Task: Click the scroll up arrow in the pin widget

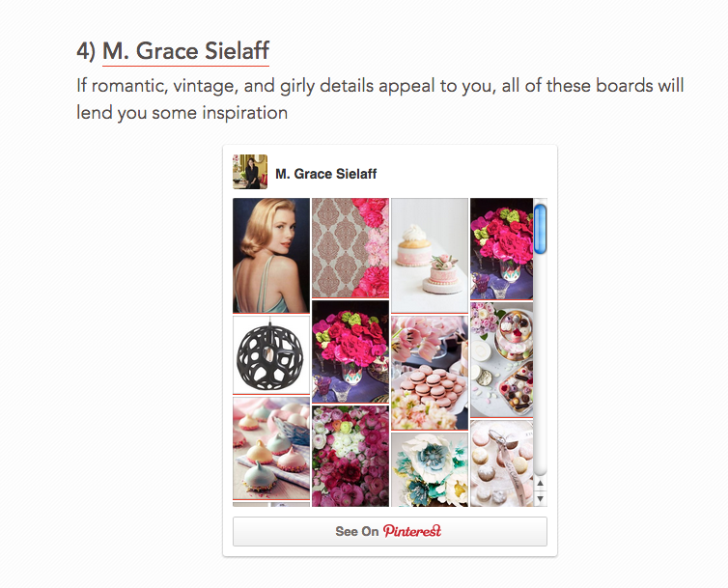Action: [x=541, y=483]
